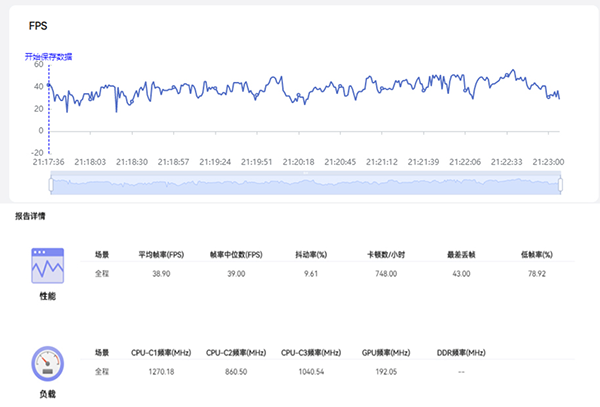This screenshot has width=600, height=407.
Task: Select the 748.00 stutter count value
Action: click(x=387, y=272)
